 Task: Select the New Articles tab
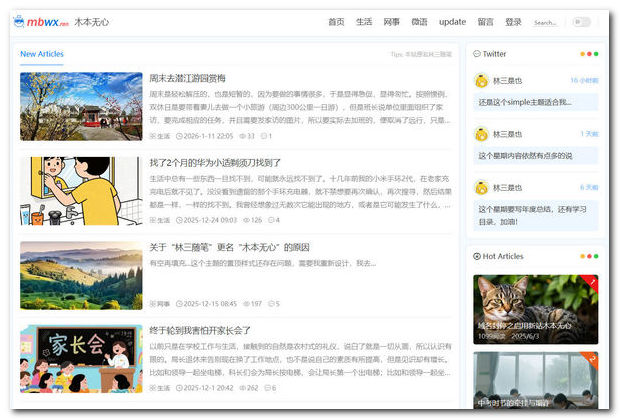(42, 54)
